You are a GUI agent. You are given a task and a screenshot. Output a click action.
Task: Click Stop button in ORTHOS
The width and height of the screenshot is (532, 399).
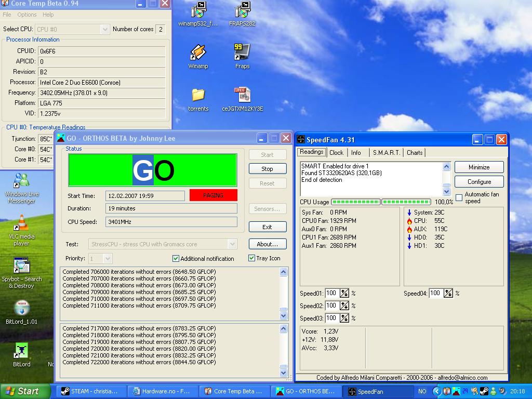point(268,169)
